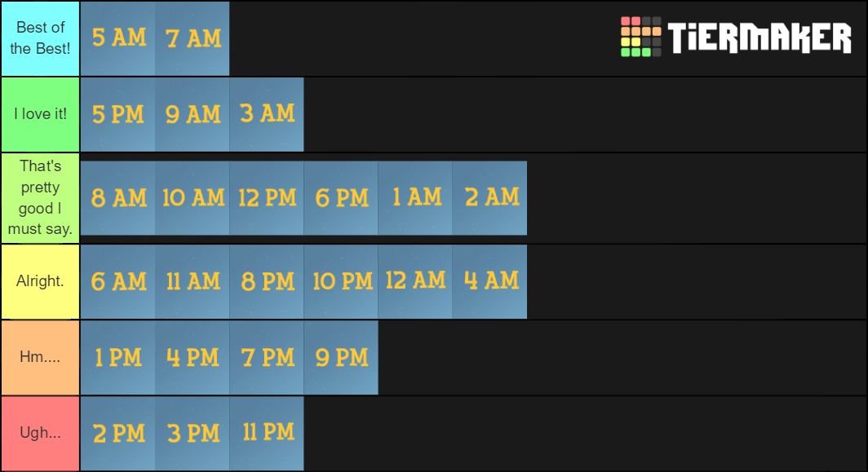Click the 9 PM tile
The width and height of the screenshot is (868, 472).
tap(341, 357)
